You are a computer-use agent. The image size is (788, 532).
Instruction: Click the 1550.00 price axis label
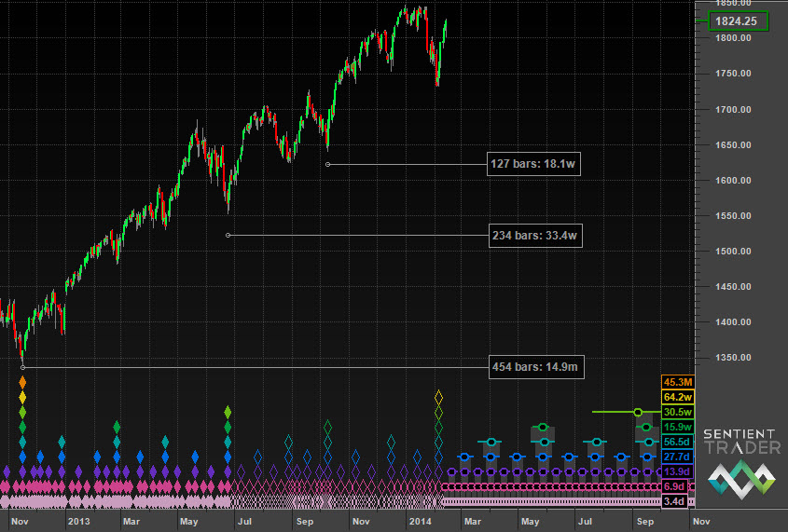[733, 216]
